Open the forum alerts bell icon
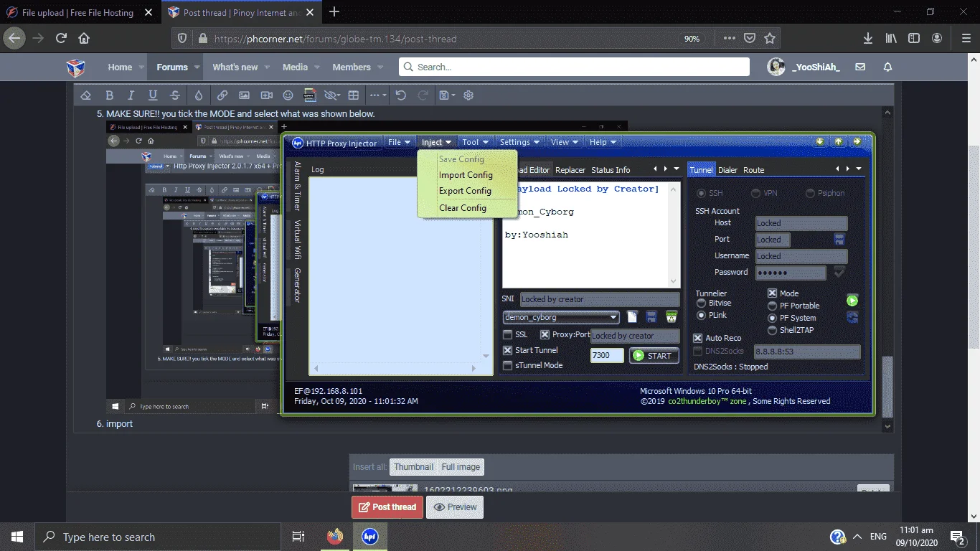 (x=887, y=67)
